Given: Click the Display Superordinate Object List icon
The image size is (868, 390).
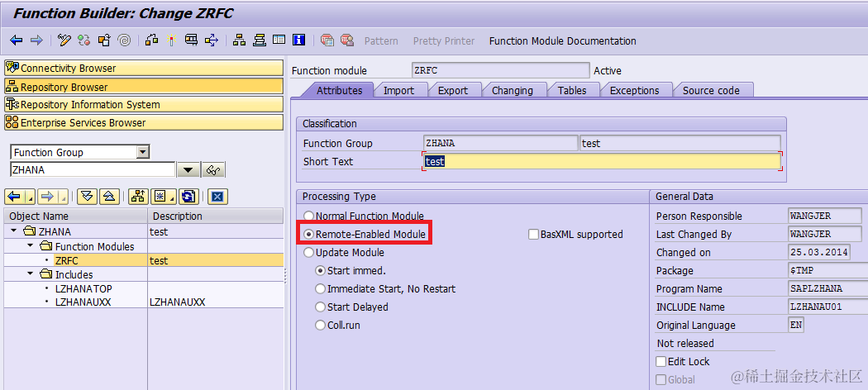Looking at the screenshot, I should [138, 197].
